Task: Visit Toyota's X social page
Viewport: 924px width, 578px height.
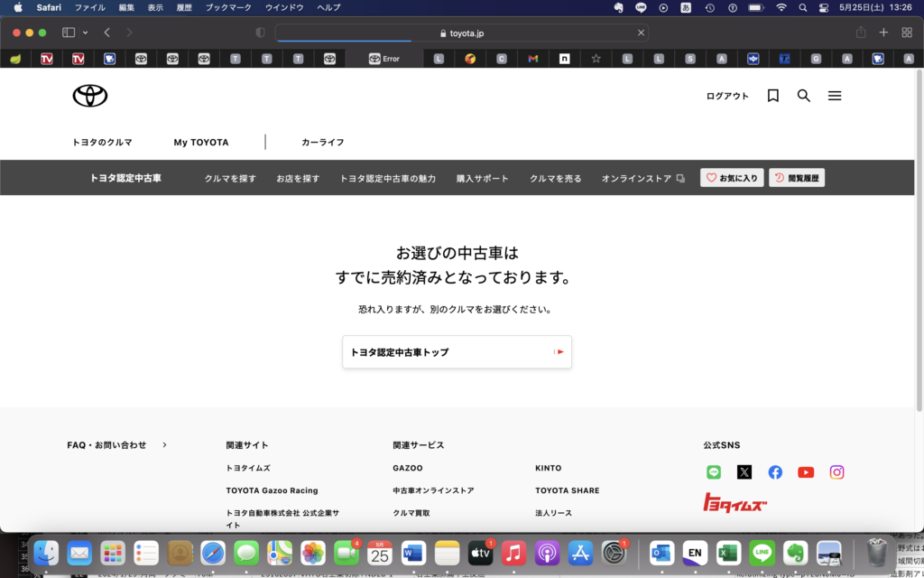Action: coord(744,472)
